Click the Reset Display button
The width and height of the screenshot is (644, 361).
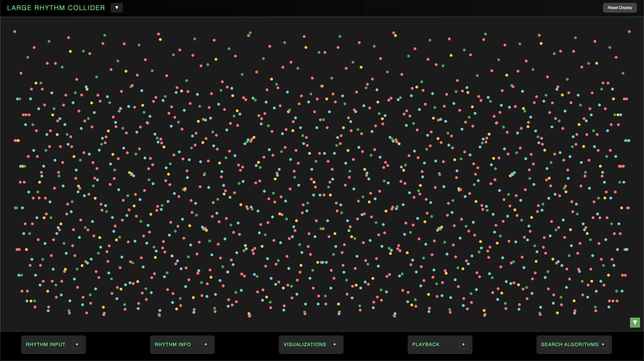(620, 8)
